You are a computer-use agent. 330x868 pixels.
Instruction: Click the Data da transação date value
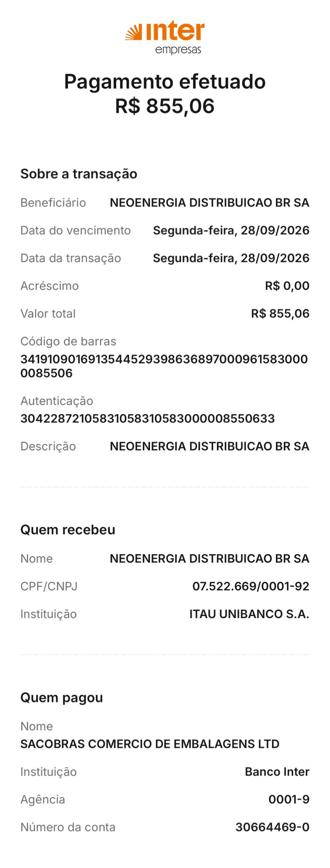click(x=231, y=258)
